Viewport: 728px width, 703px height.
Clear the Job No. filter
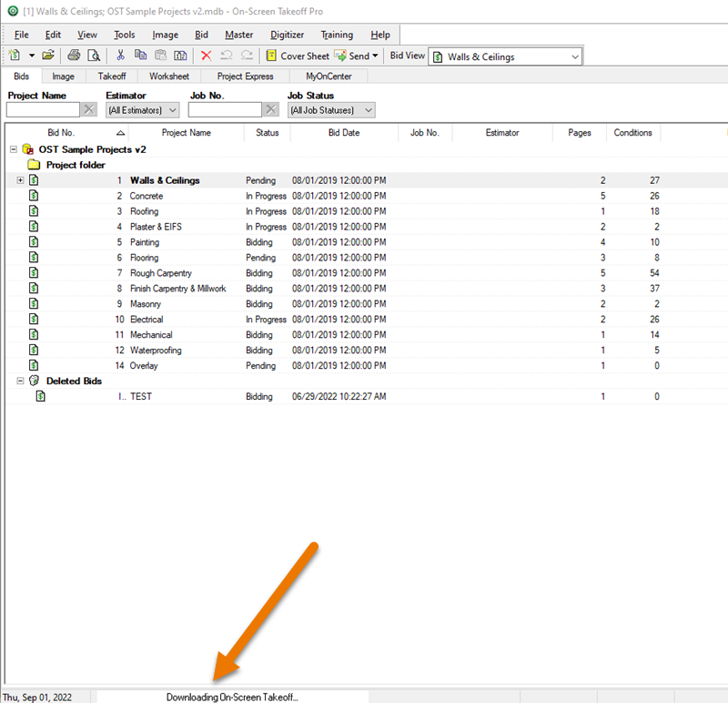(270, 109)
